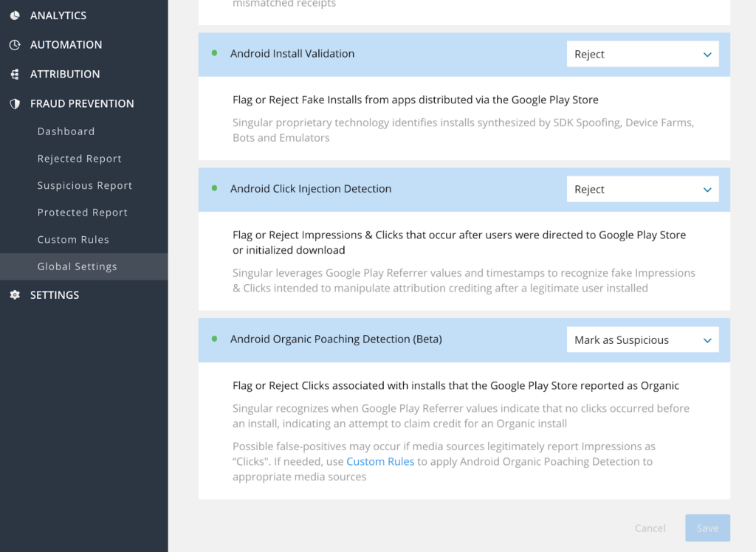Open the Mark as Suspicious dropdown

(642, 339)
